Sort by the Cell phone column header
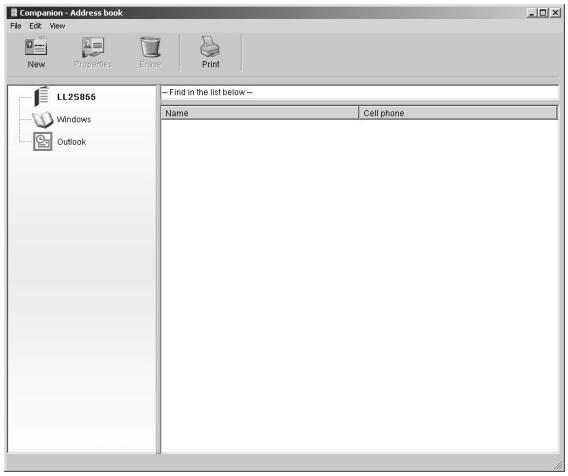 tap(458, 113)
